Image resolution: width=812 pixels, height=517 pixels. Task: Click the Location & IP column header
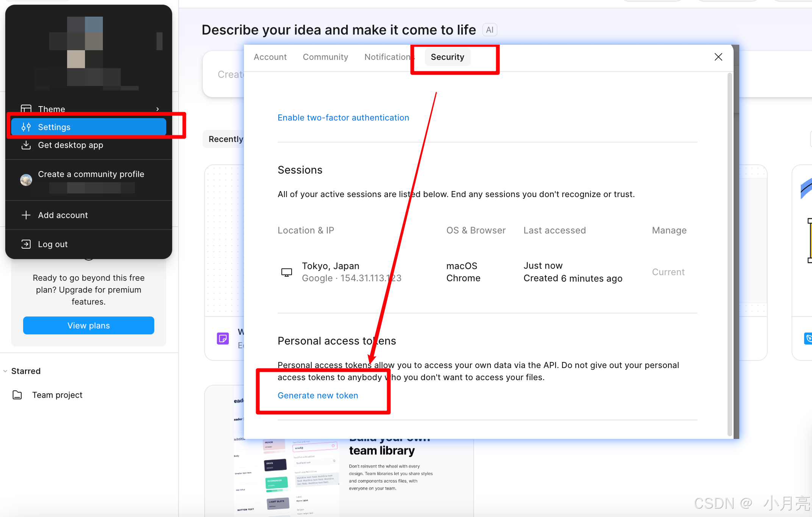click(x=306, y=230)
